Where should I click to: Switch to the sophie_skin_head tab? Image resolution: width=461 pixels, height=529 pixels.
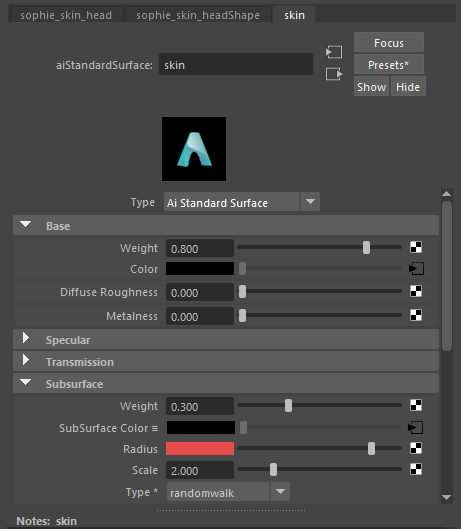coord(66,15)
